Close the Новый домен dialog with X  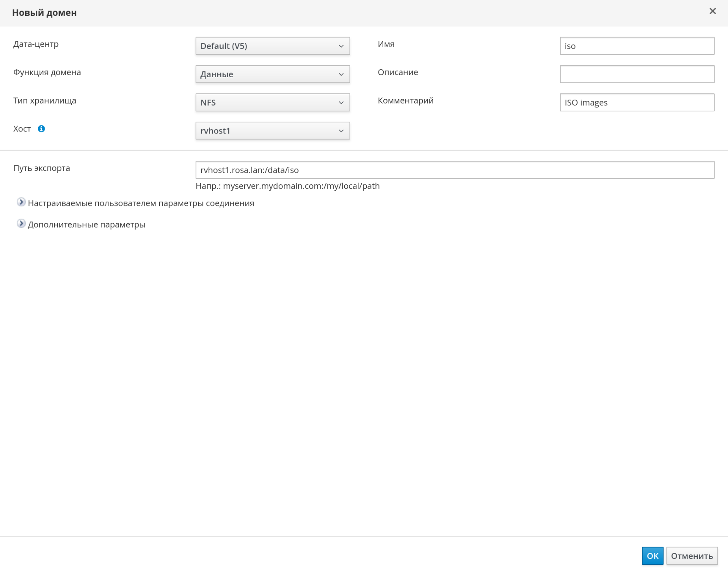coord(712,11)
